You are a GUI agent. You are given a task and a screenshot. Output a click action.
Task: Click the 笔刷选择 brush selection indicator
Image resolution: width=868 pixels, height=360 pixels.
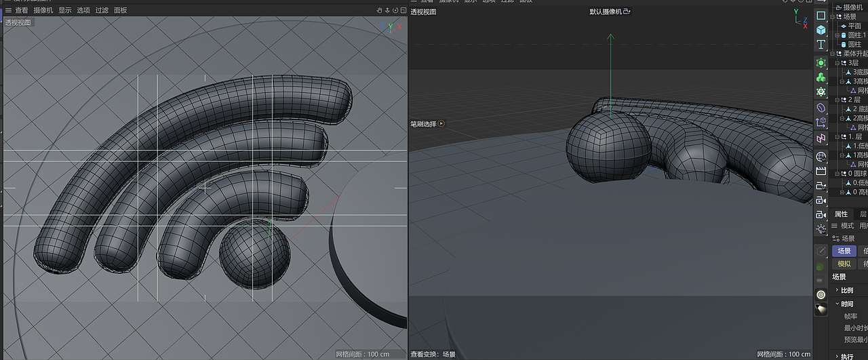tap(428, 124)
